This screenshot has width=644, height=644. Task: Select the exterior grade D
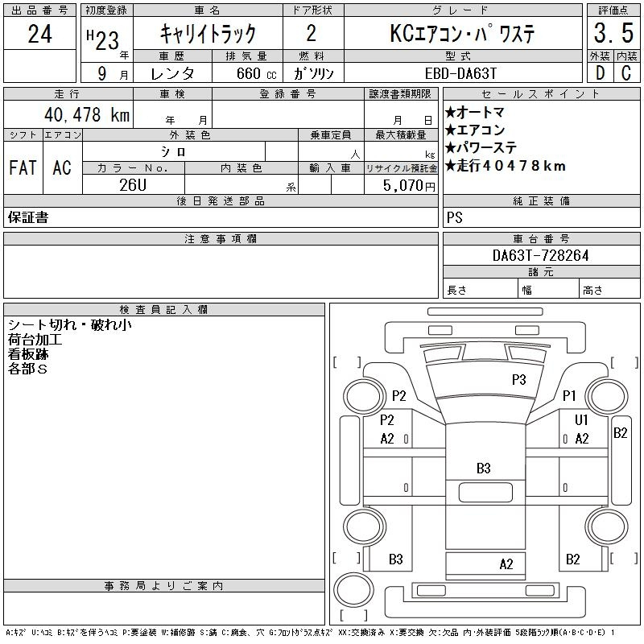click(x=600, y=73)
